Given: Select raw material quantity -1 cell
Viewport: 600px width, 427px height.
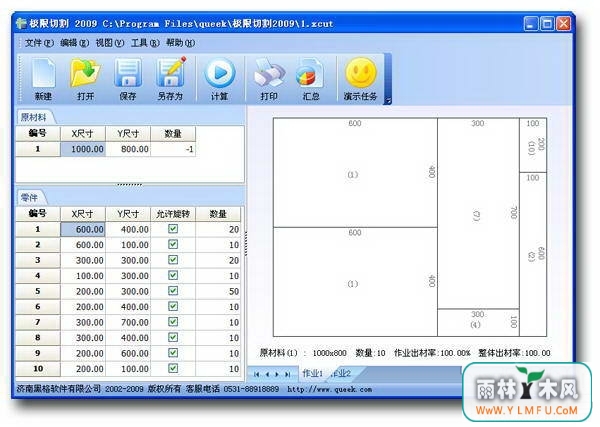Looking at the screenshot, I should tap(173, 149).
